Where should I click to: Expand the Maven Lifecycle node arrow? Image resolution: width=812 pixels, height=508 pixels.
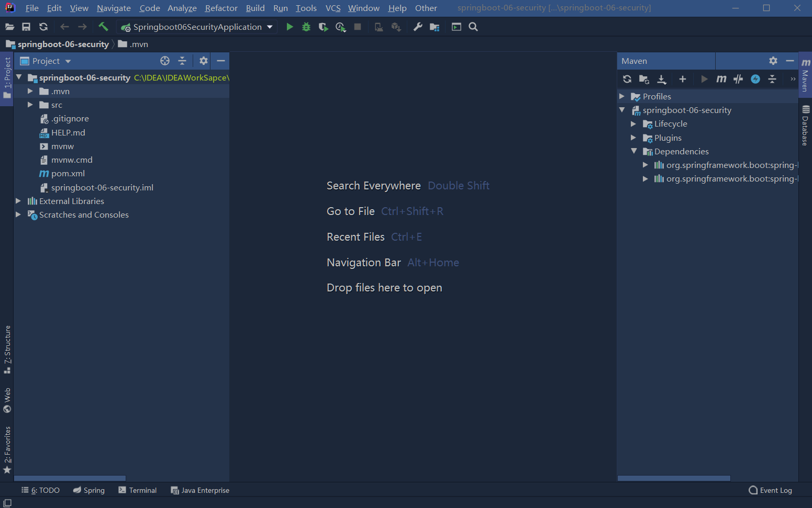pos(633,124)
